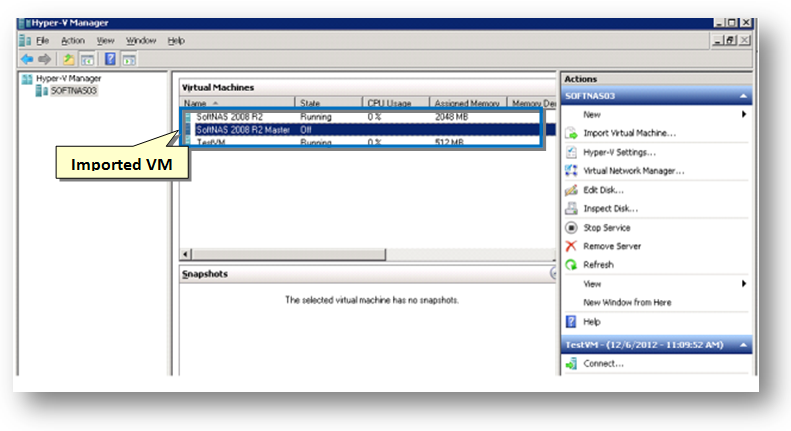Select Hyper-V Manager root tree node
Image resolution: width=791 pixels, height=431 pixels.
point(68,78)
